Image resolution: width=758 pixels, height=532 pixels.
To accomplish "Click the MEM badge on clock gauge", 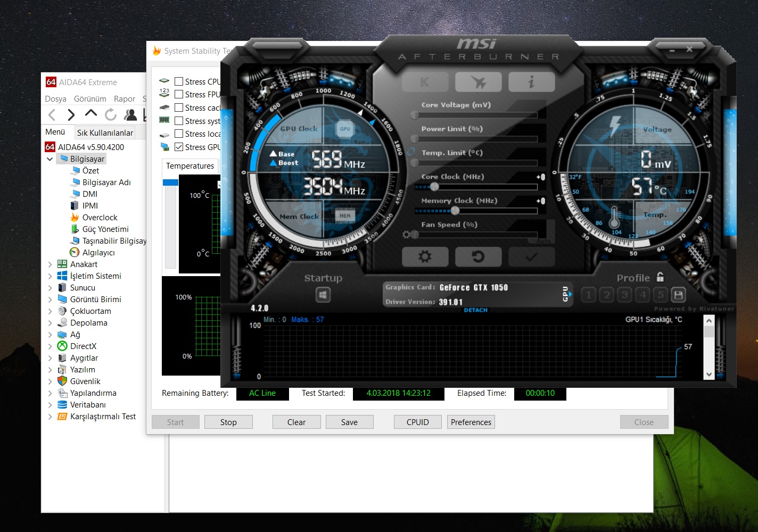I will [x=345, y=215].
